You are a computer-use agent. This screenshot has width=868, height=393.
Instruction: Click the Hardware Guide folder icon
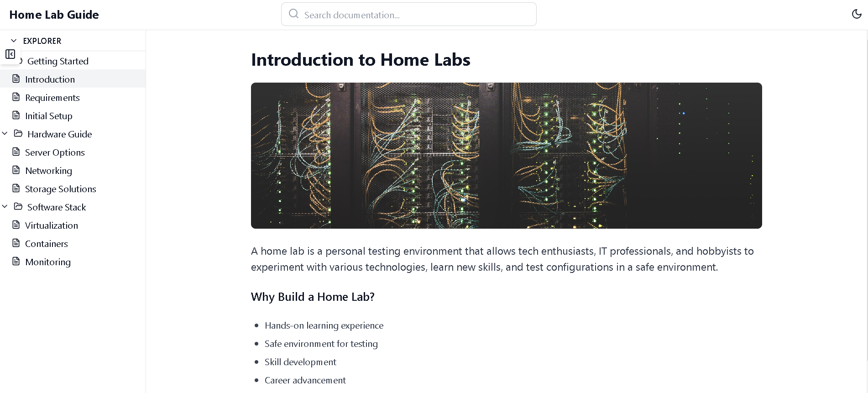tap(18, 134)
